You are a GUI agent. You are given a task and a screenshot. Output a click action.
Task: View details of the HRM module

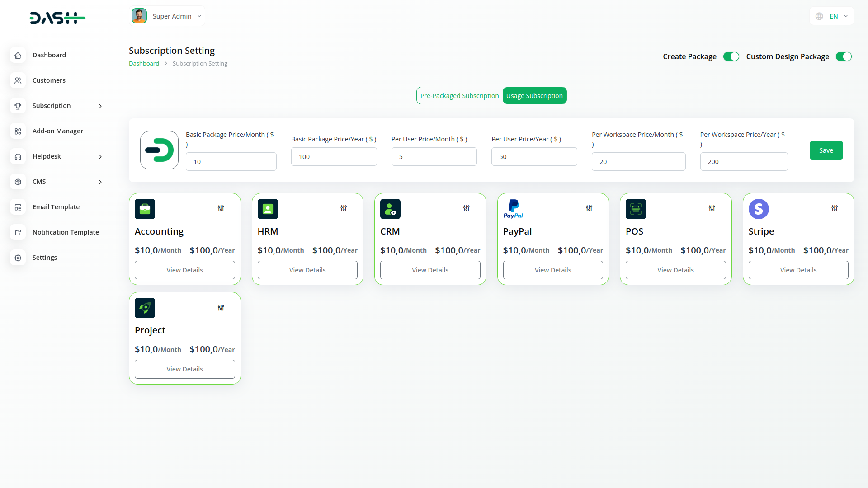tap(307, 270)
